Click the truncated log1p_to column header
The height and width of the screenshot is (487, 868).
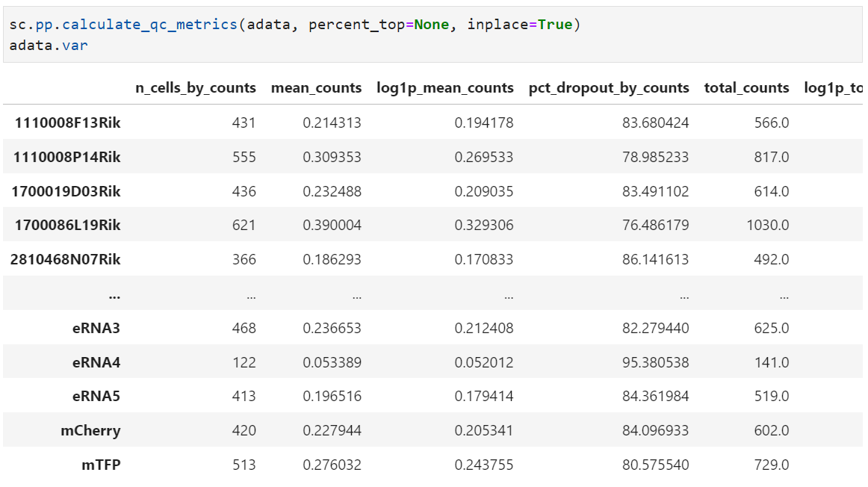pos(837,87)
